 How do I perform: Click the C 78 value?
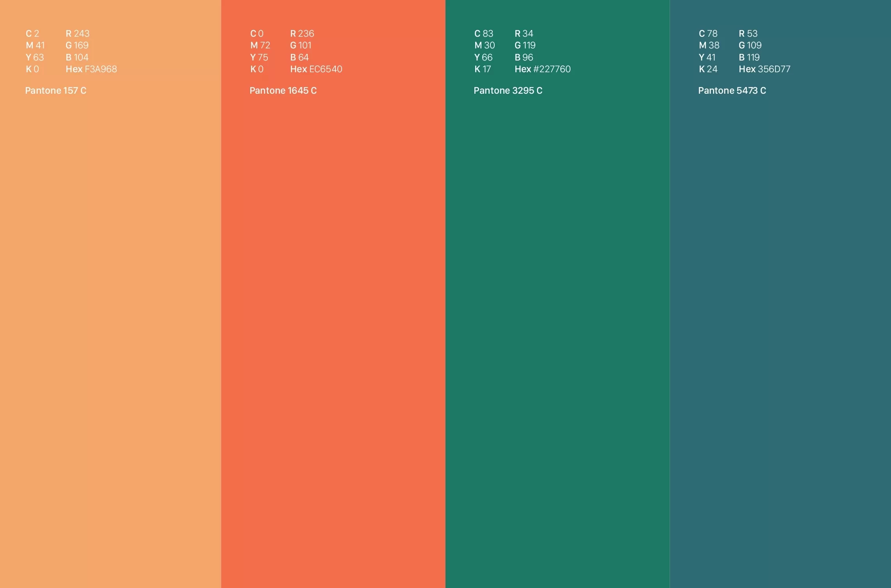point(708,34)
